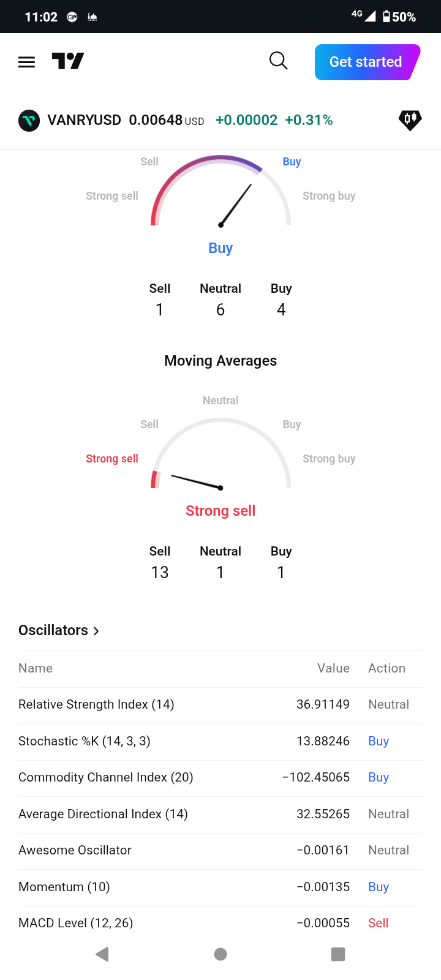Tap the TradingView logo

pos(68,61)
